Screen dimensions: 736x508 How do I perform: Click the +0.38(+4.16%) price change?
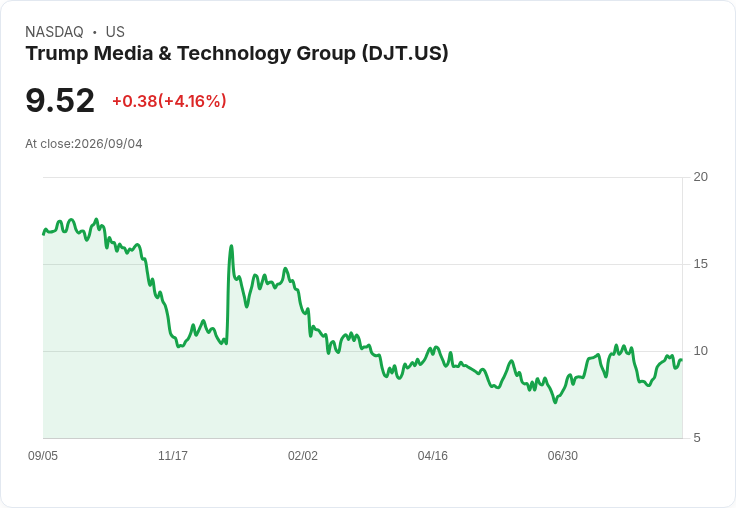click(x=169, y=101)
